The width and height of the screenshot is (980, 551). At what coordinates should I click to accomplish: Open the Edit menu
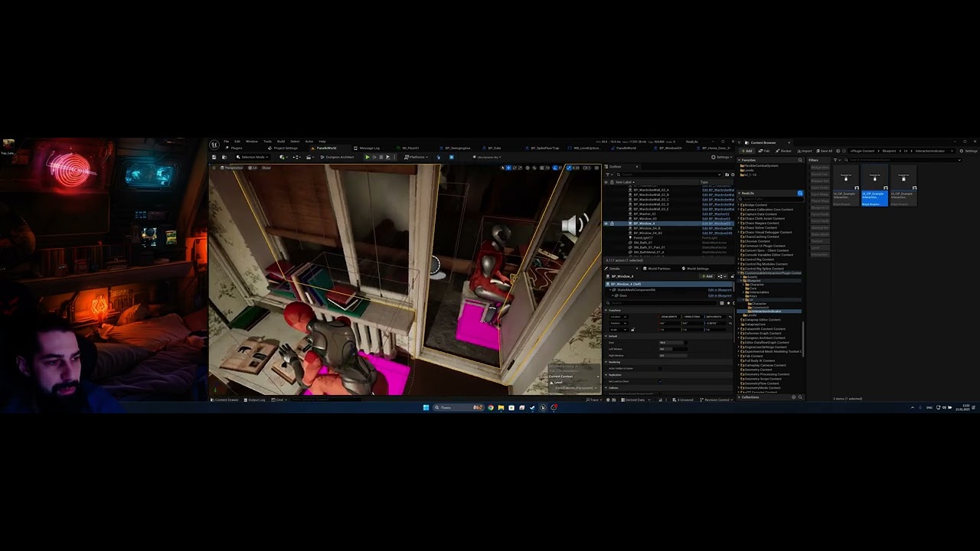[x=237, y=142]
